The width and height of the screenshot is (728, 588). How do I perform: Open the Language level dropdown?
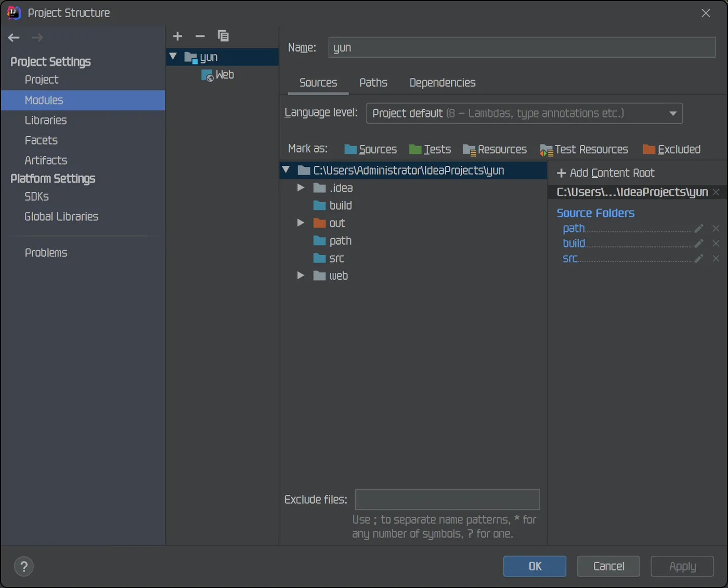click(524, 113)
